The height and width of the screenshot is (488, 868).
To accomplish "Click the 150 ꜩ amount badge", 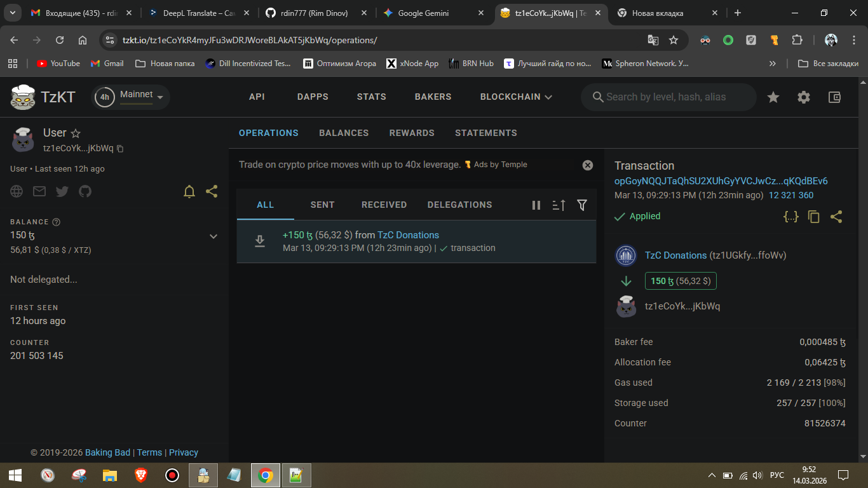I will [x=681, y=281].
